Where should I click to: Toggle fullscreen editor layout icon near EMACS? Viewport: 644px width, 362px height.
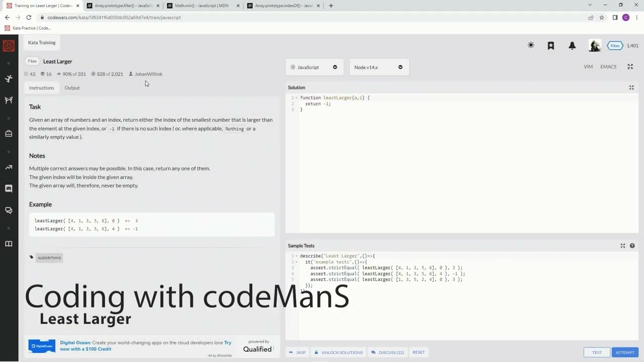click(x=630, y=66)
